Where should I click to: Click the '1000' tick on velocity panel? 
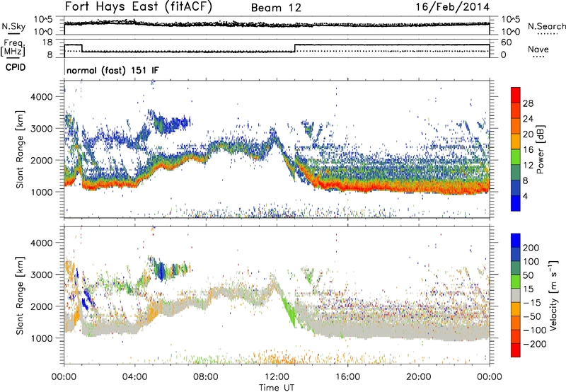41,338
